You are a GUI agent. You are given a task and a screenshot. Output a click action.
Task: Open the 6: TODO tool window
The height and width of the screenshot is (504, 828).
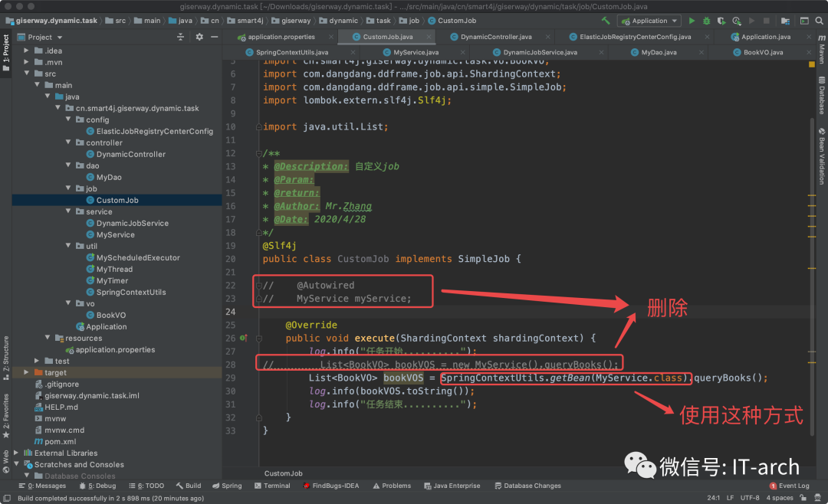coord(146,486)
